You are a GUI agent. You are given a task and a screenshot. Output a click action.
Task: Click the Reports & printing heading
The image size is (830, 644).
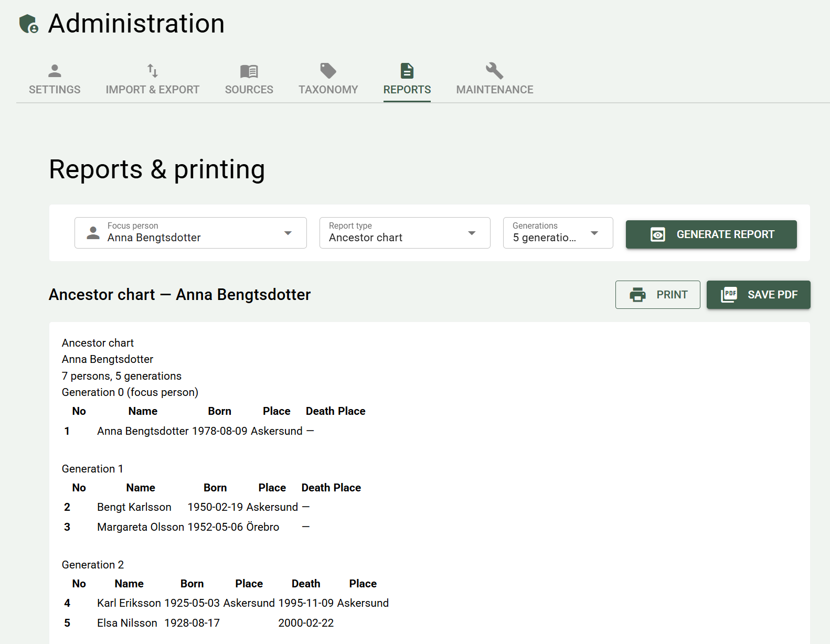157,169
